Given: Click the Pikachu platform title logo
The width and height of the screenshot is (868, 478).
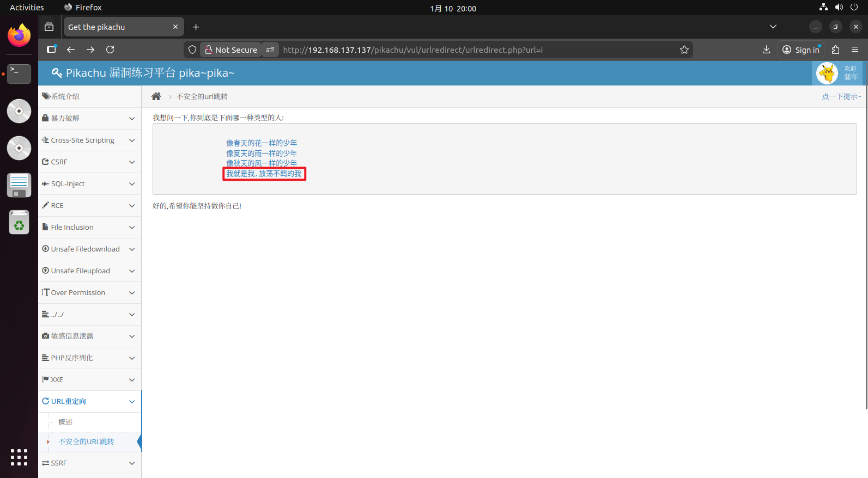Looking at the screenshot, I should point(143,73).
